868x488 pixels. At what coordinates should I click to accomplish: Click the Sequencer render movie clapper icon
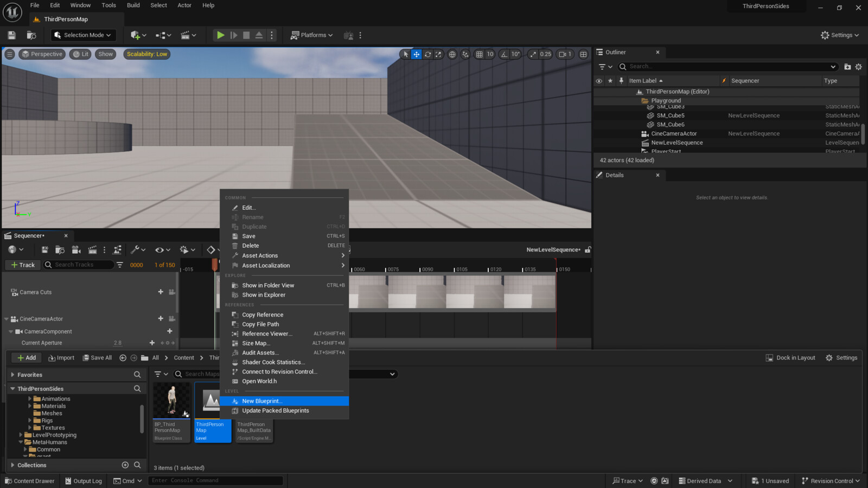[x=92, y=250]
